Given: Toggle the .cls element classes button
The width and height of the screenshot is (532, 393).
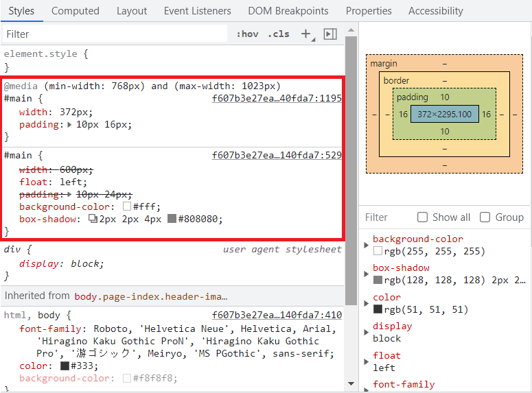Looking at the screenshot, I should tap(279, 34).
